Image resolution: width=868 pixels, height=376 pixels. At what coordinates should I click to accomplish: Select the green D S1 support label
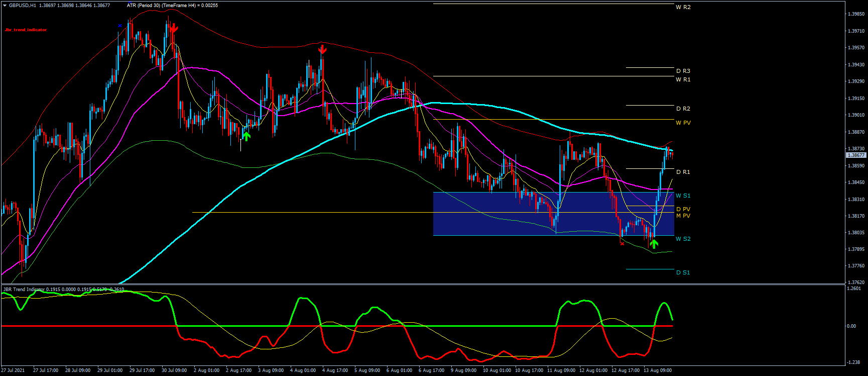tap(683, 273)
